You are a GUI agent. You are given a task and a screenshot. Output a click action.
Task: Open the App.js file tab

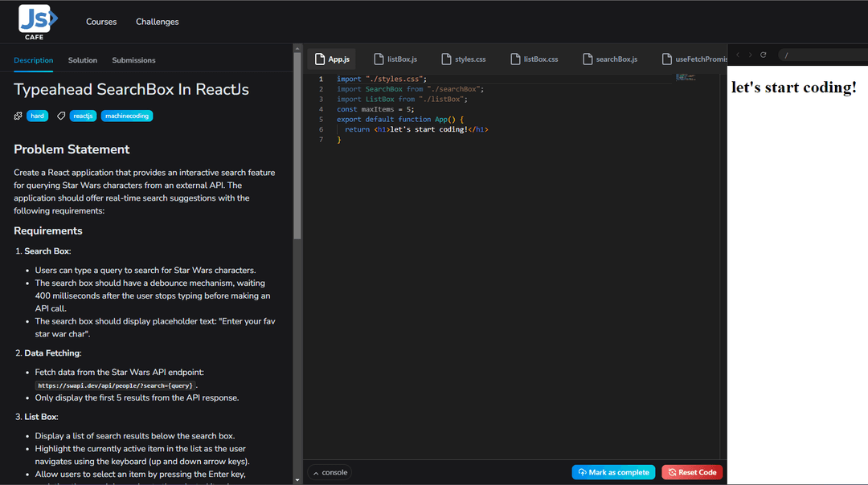click(332, 59)
